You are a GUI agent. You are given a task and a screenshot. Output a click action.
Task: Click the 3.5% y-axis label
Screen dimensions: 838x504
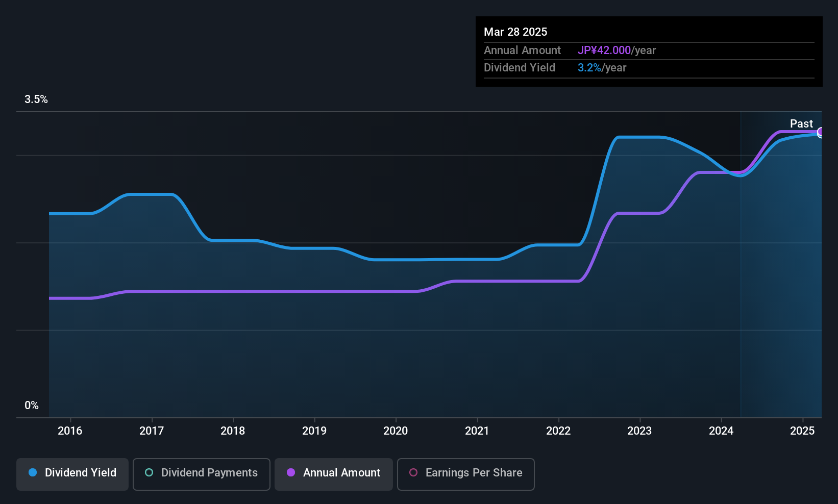click(36, 99)
